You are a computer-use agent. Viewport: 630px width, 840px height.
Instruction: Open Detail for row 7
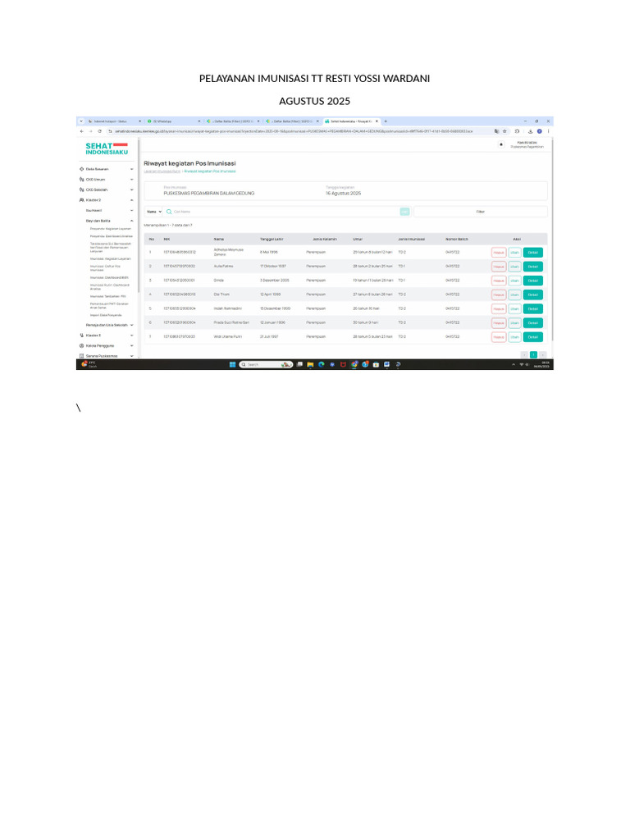click(x=532, y=337)
